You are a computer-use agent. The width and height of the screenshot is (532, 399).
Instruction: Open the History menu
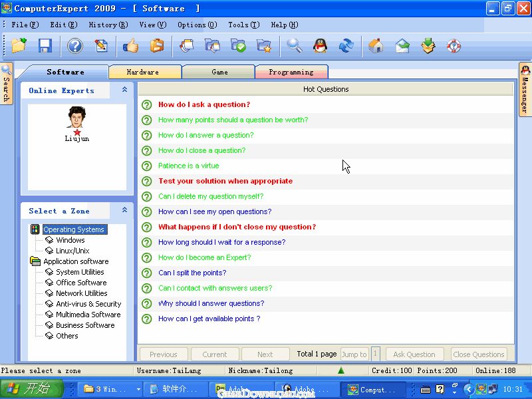pyautogui.click(x=108, y=25)
